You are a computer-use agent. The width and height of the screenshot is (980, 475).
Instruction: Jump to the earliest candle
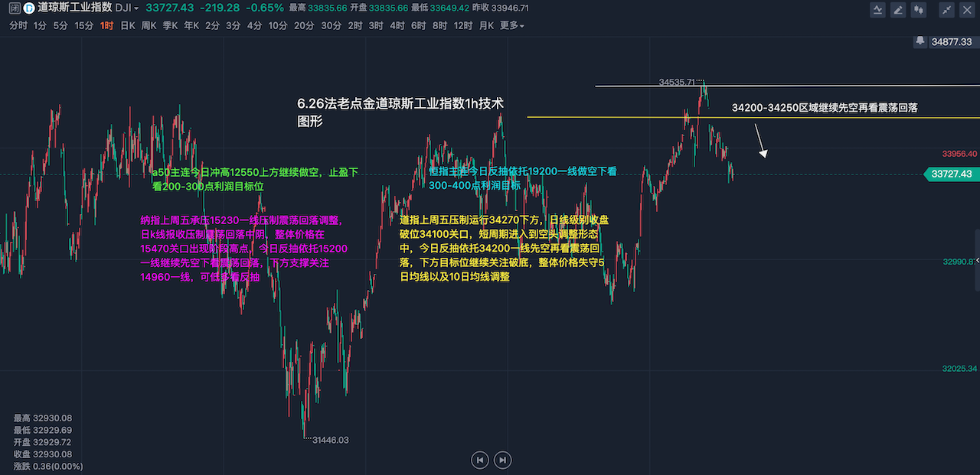point(480,460)
